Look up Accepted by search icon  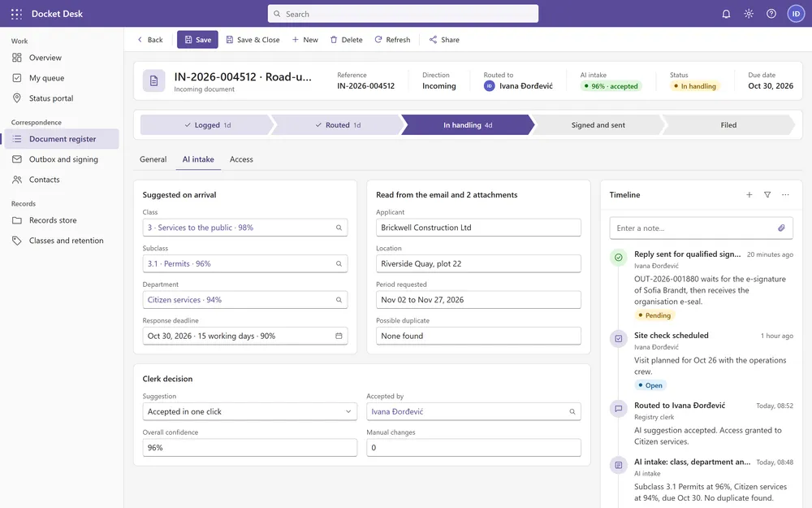(572, 411)
